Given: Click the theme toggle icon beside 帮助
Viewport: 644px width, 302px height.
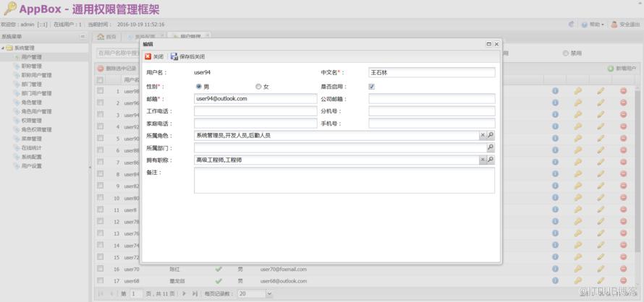Looking at the screenshot, I should (x=572, y=25).
